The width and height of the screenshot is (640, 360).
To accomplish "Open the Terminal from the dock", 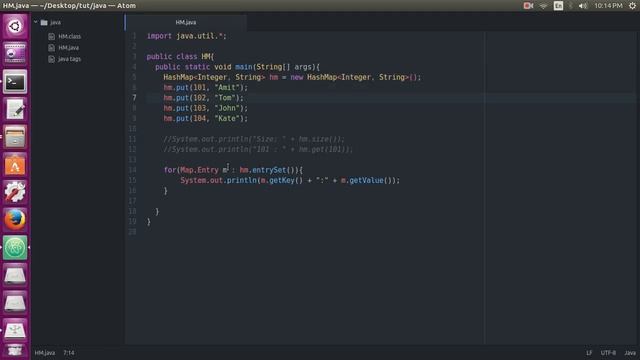I will pos(15,82).
